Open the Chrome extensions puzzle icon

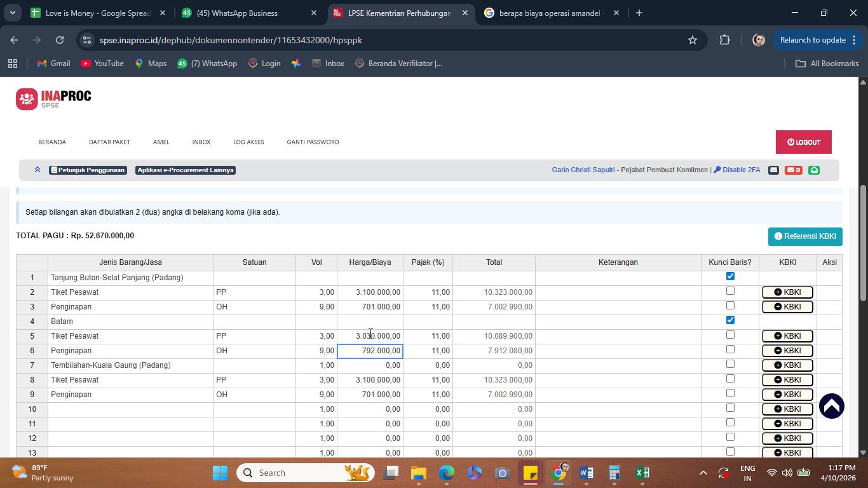tap(725, 40)
